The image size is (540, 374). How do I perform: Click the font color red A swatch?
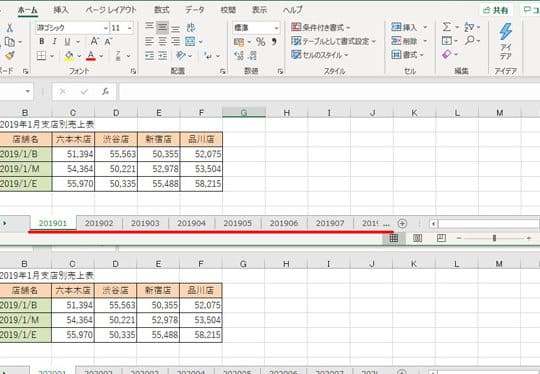click(91, 55)
